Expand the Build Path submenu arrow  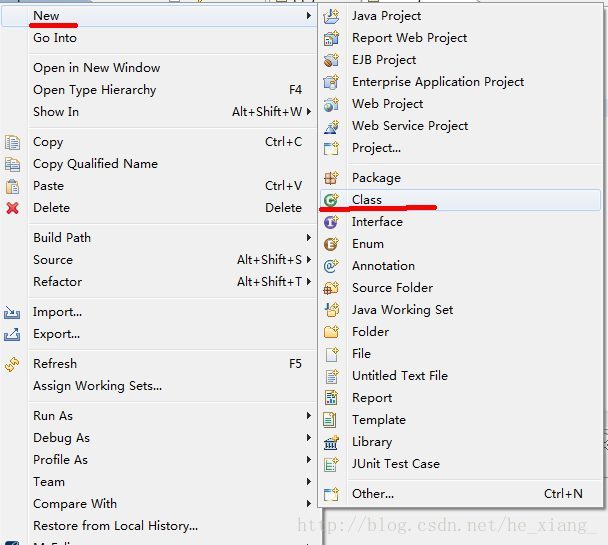(309, 237)
